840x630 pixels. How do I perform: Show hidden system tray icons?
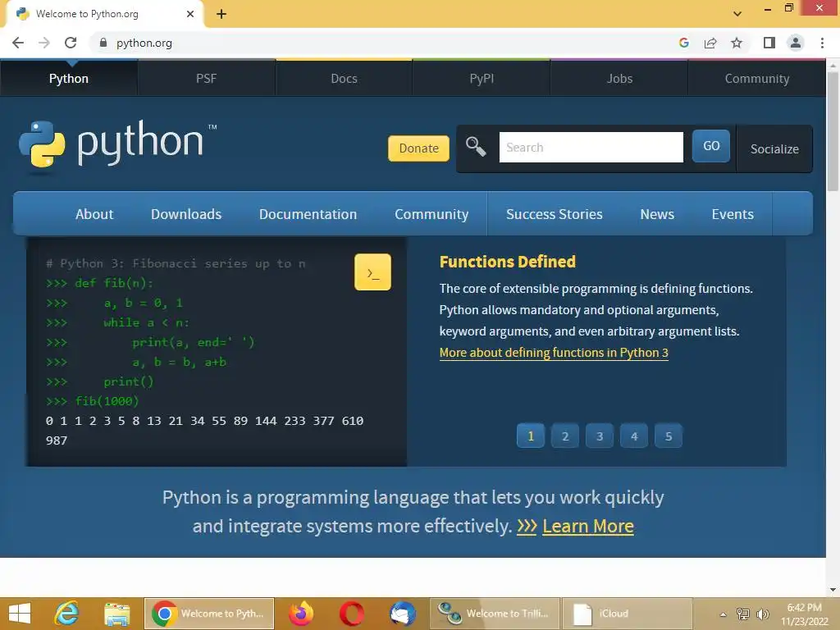pyautogui.click(x=724, y=614)
